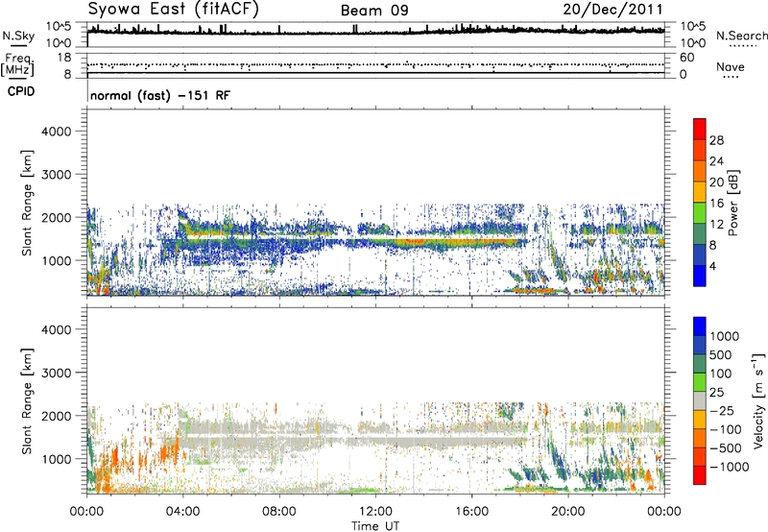Click the "24" power colorbar value

(x=716, y=161)
